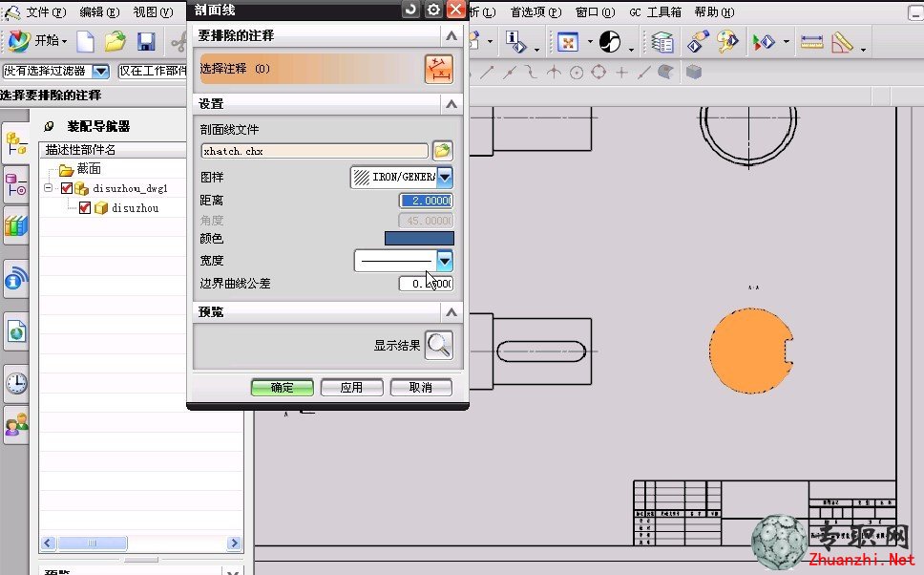Click the Open file folder icon
The width and height of the screenshot is (924, 575).
[x=115, y=41]
